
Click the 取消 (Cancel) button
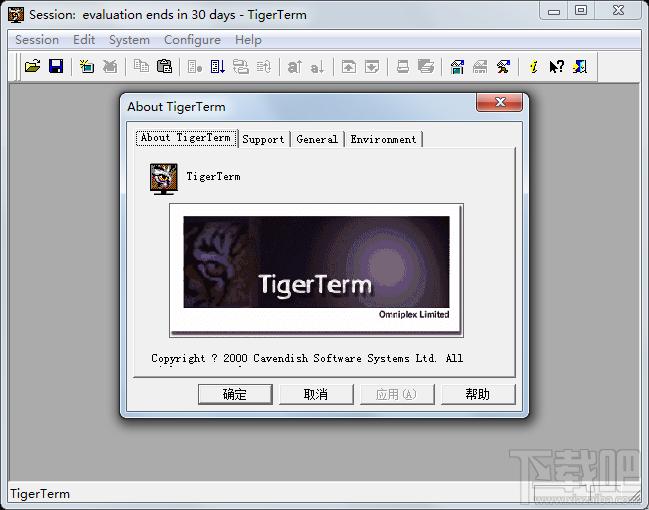tap(316, 394)
